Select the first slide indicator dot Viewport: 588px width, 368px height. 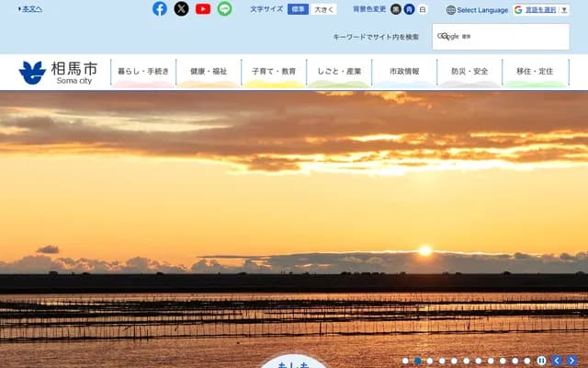405,361
